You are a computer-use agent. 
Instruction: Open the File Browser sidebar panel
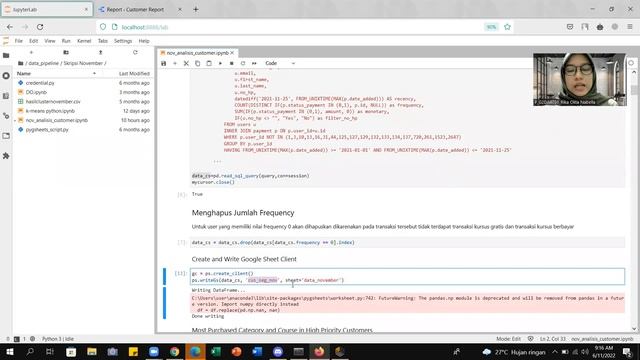(x=6, y=55)
